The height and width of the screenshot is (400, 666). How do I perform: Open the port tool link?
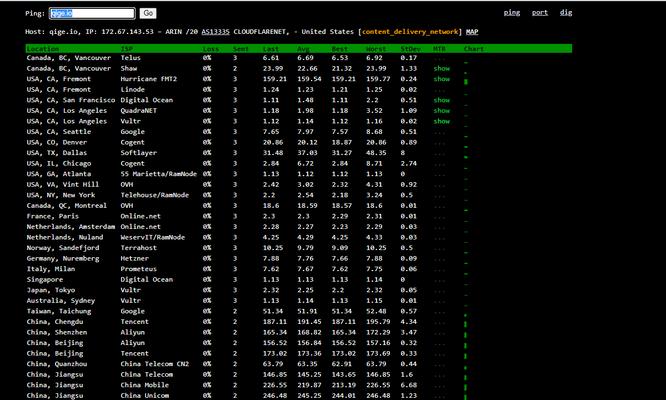[540, 13]
